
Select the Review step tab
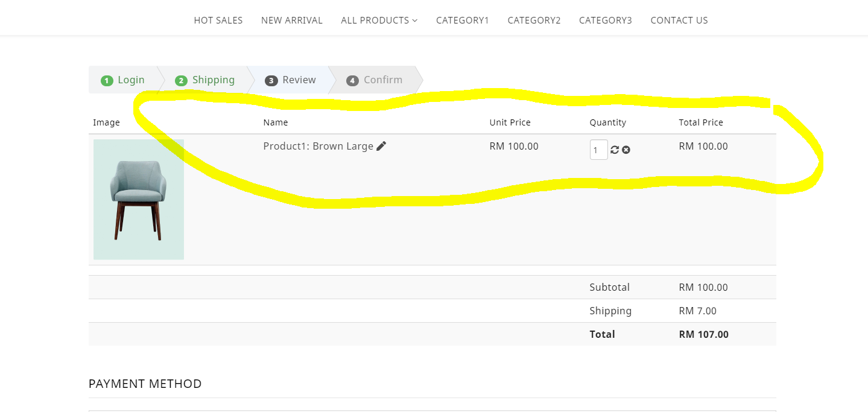point(291,80)
